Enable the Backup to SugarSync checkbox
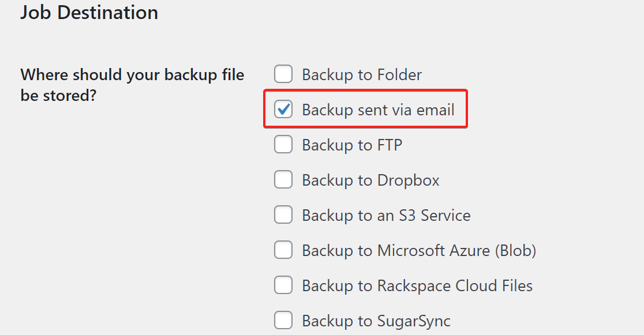This screenshot has width=644, height=335. tap(283, 320)
